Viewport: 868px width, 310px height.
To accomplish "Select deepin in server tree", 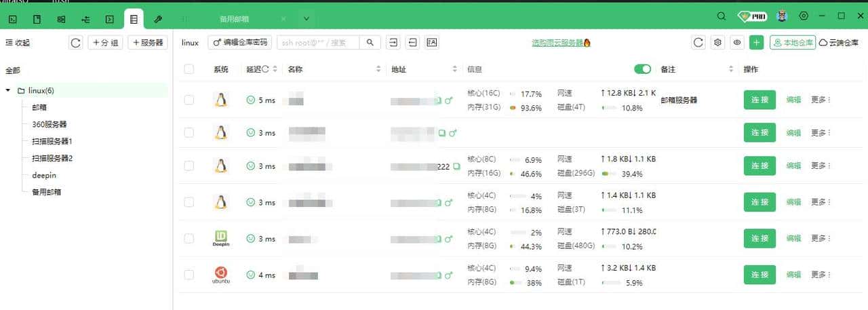I will [44, 175].
